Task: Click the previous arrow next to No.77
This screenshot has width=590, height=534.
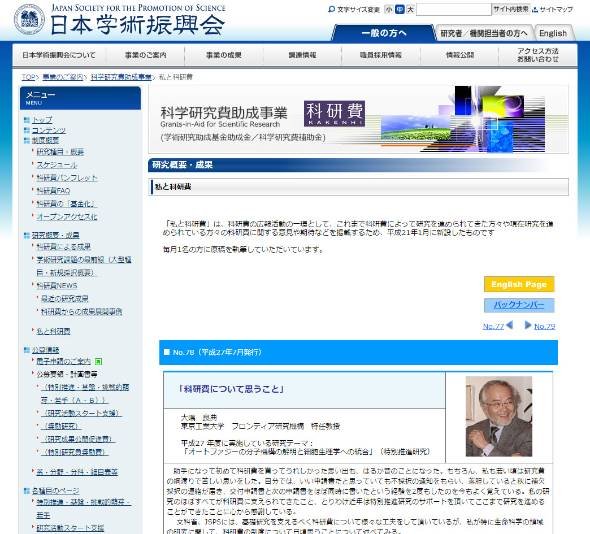Action: point(510,325)
